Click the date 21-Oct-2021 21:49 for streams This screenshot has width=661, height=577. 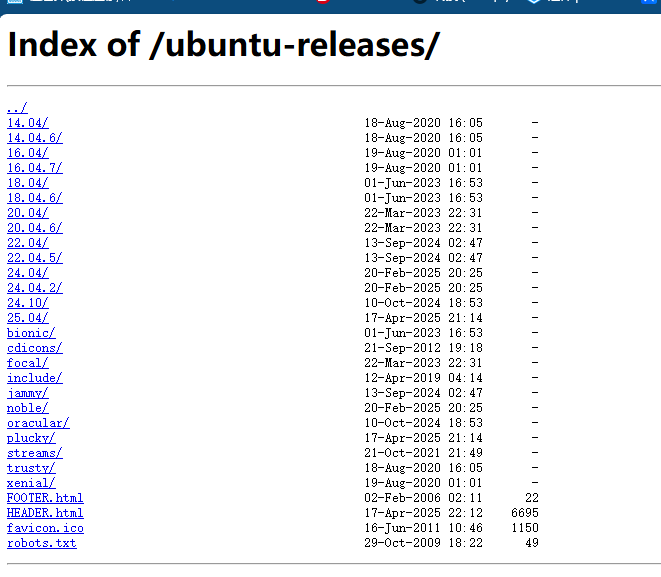tap(423, 453)
